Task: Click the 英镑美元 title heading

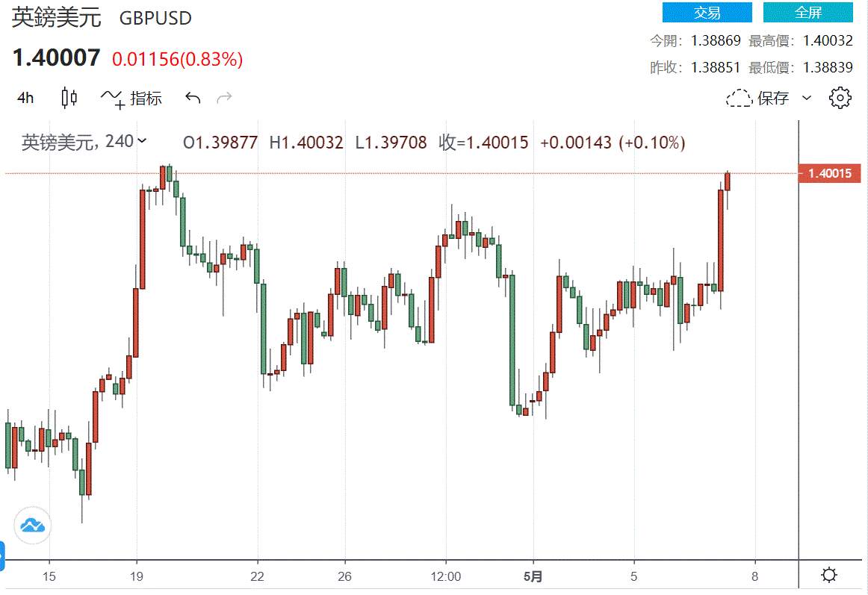Action: click(x=57, y=18)
